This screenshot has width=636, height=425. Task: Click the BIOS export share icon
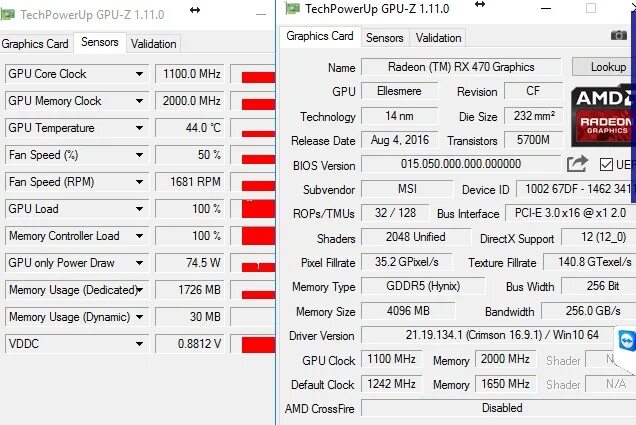pyautogui.click(x=577, y=164)
